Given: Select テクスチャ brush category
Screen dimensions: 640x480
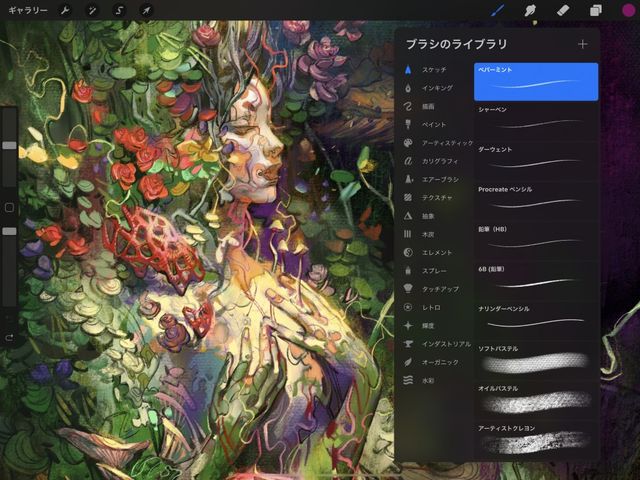Looking at the screenshot, I should 437,198.
